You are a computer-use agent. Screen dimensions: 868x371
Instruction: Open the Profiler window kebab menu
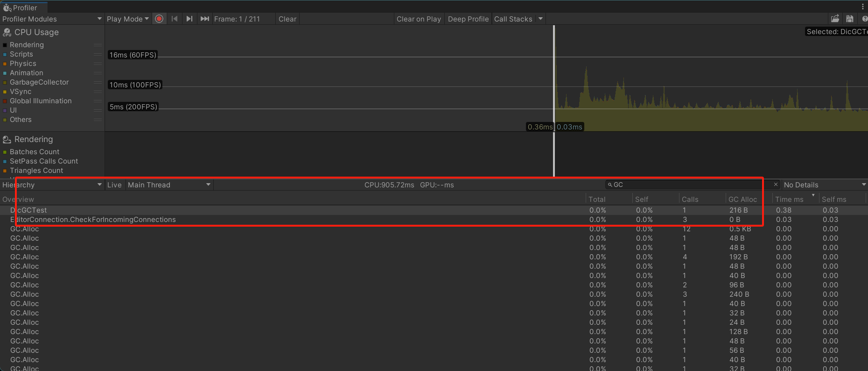point(863,7)
